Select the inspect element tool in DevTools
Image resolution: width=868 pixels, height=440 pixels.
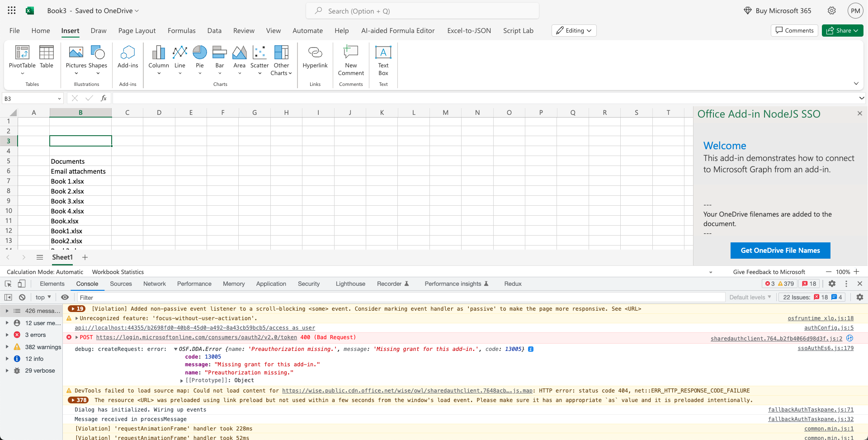(x=8, y=284)
